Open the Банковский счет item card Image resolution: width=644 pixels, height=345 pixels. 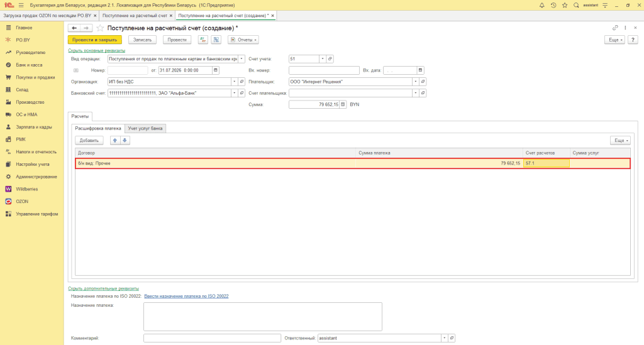(242, 93)
